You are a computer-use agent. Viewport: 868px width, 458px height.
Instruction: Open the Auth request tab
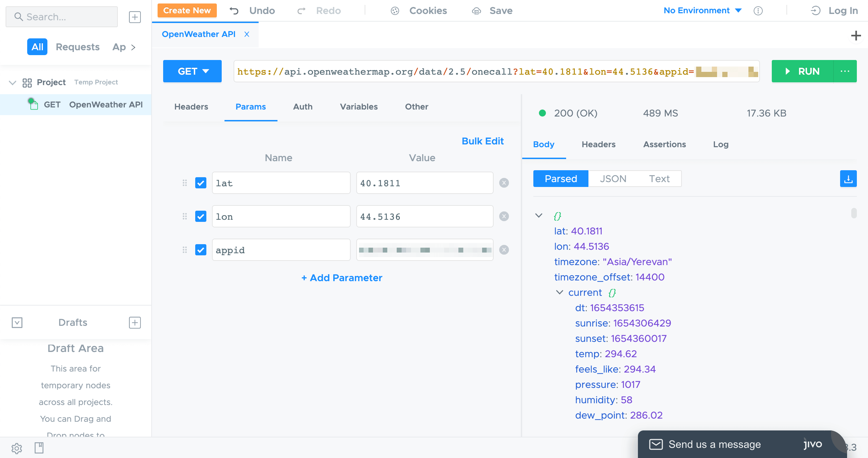(x=303, y=107)
